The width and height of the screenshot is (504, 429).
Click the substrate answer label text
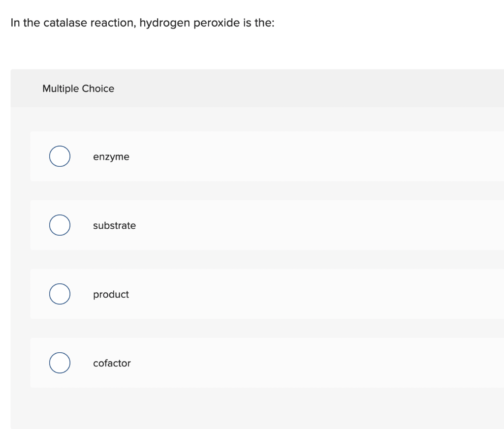click(x=115, y=225)
